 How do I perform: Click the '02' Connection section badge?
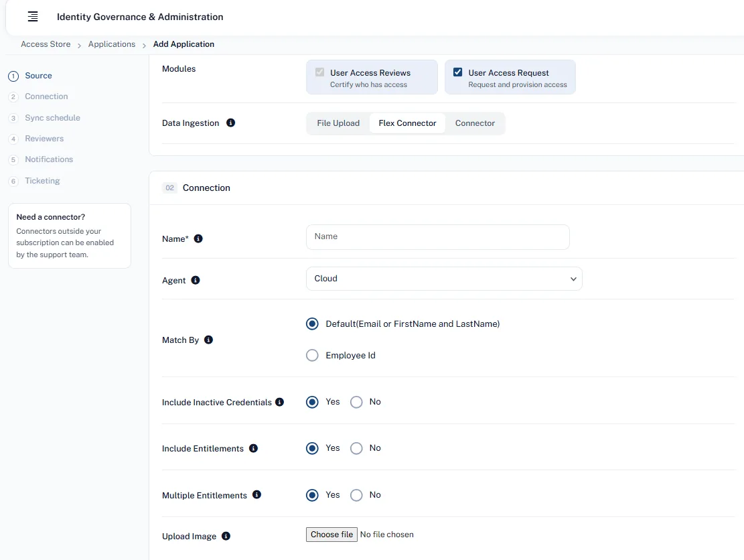click(170, 188)
